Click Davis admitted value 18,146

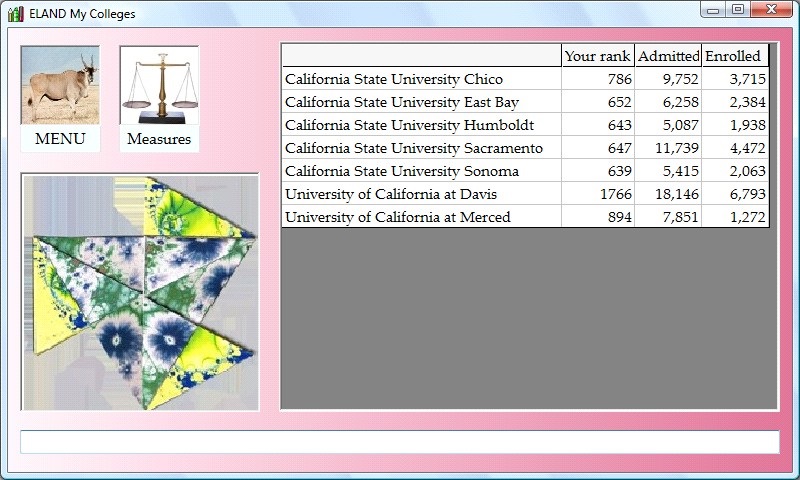[x=670, y=194]
